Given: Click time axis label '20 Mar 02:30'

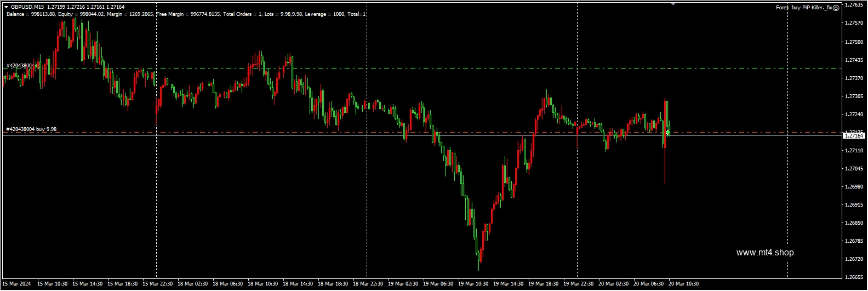Looking at the screenshot, I should tap(613, 284).
